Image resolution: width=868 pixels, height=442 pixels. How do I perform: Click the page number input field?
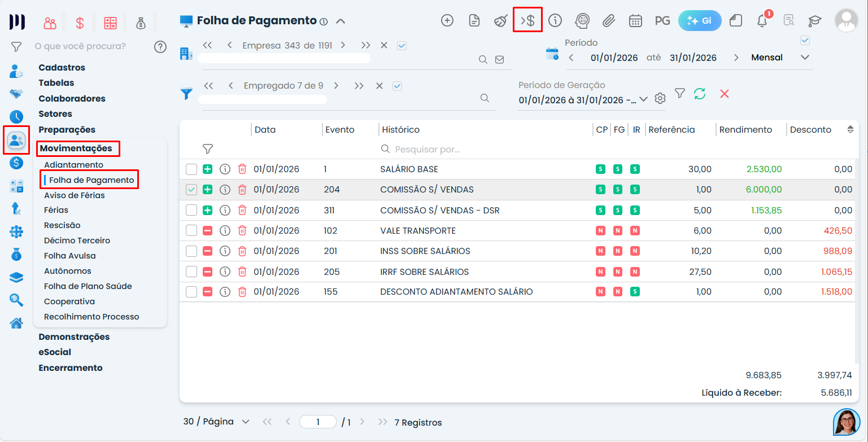coord(317,422)
